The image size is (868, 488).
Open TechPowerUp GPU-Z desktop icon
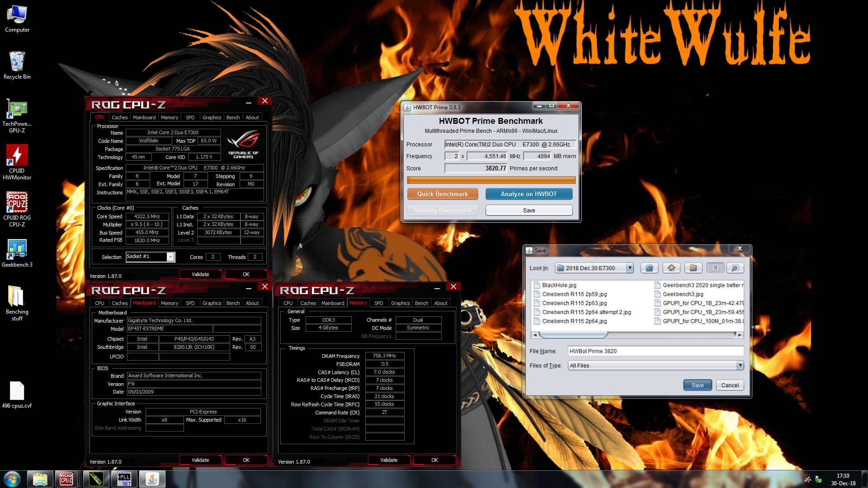[17, 117]
